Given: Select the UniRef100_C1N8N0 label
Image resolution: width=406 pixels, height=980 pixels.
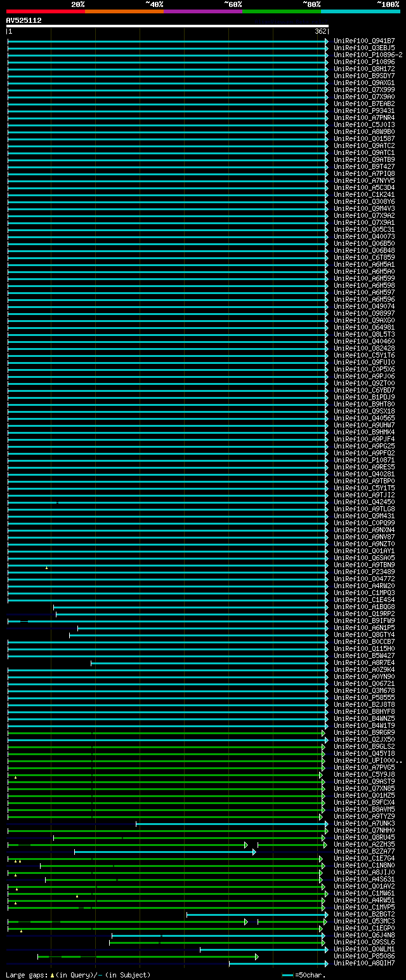Looking at the screenshot, I should [x=364, y=866].
